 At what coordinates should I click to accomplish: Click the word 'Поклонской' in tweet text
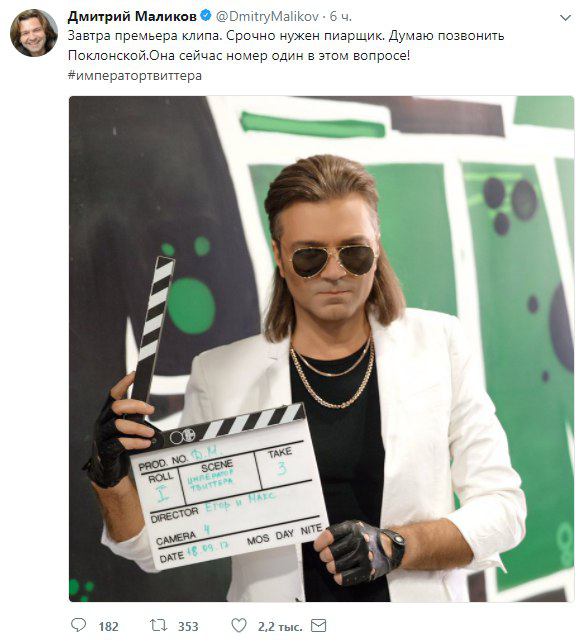[x=107, y=56]
